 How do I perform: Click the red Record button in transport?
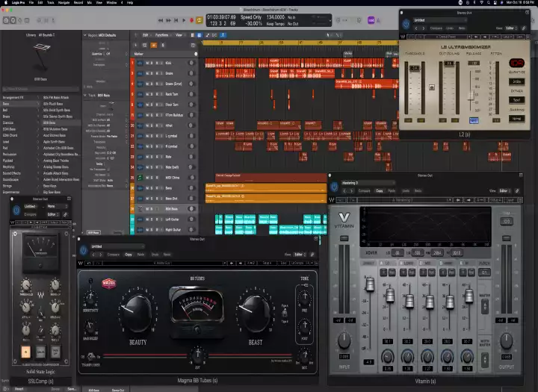[191, 21]
